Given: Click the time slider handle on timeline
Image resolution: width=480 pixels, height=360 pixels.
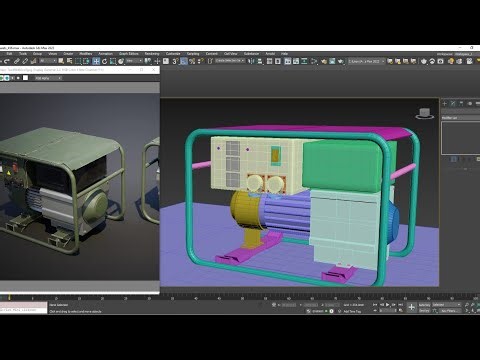Looking at the screenshot, I should 9,297.
